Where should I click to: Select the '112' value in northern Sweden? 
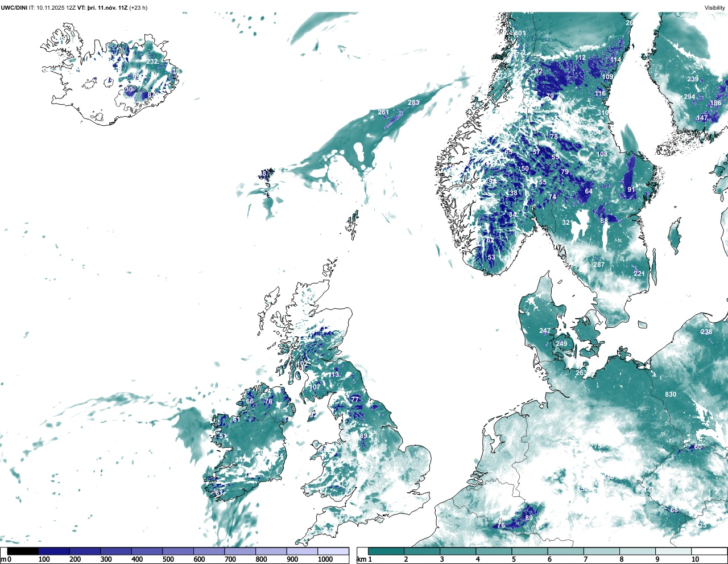(x=580, y=57)
